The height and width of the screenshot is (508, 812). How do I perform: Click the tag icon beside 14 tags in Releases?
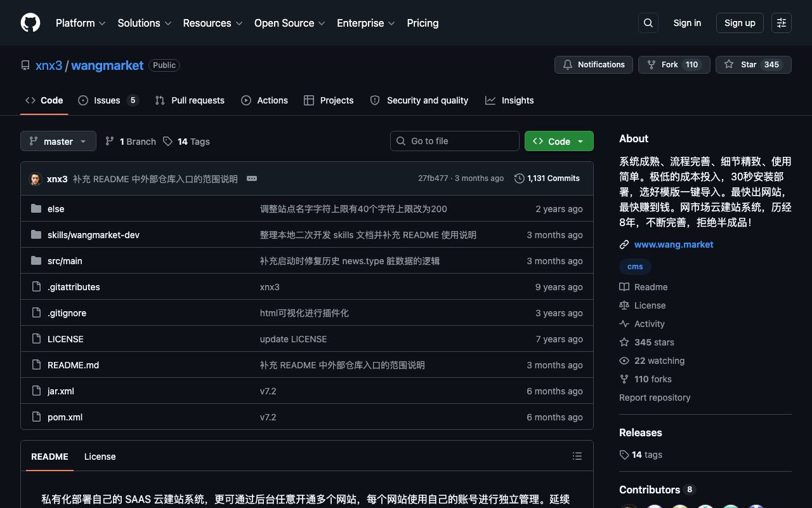tap(624, 455)
